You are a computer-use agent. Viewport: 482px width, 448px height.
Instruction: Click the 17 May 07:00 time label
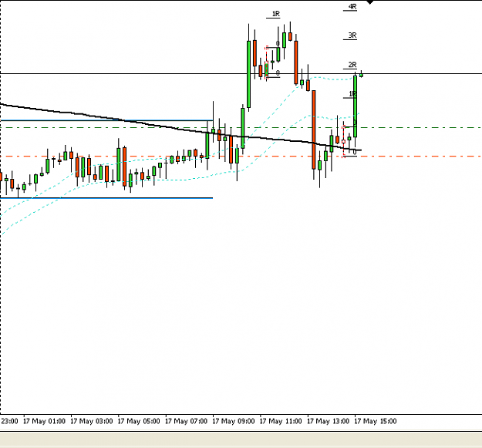click(187, 421)
